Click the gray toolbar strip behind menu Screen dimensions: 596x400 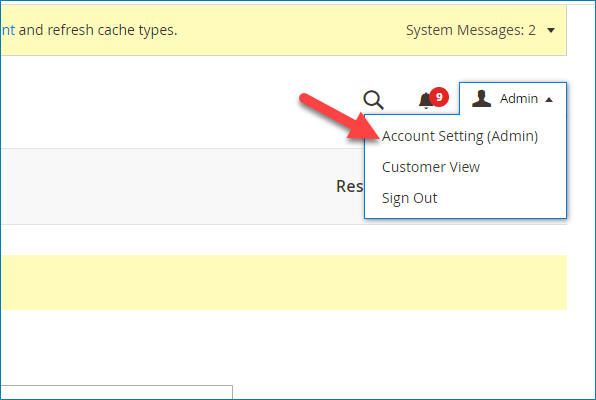coord(182,186)
